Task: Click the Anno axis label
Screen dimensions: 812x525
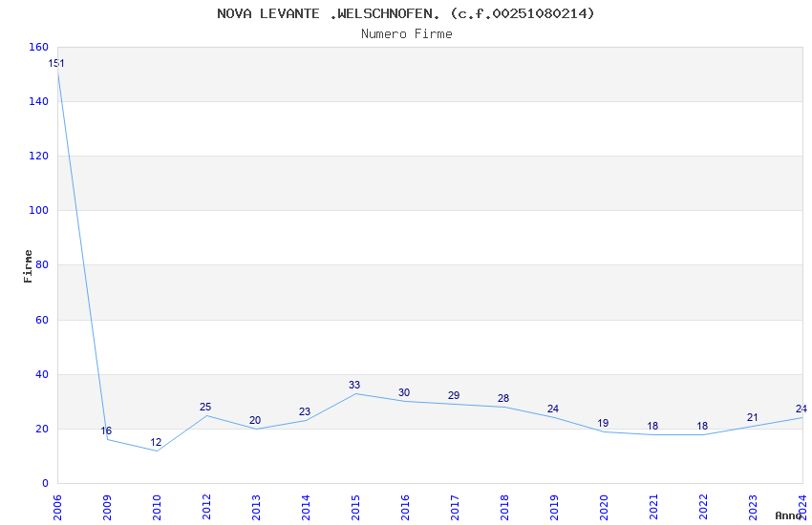Action: 788,515
